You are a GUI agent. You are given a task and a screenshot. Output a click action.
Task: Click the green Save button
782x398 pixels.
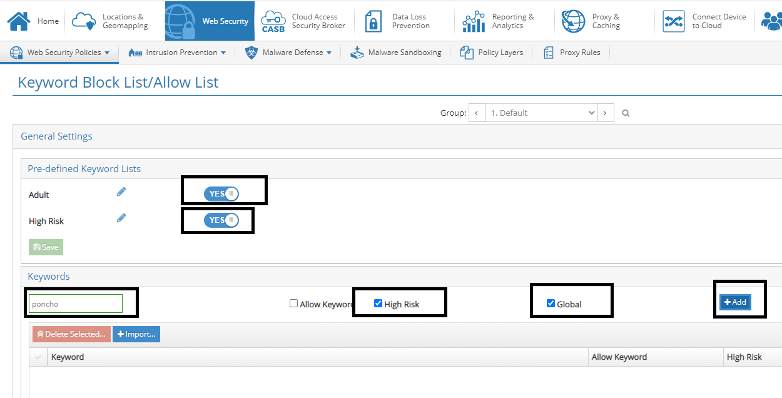46,247
